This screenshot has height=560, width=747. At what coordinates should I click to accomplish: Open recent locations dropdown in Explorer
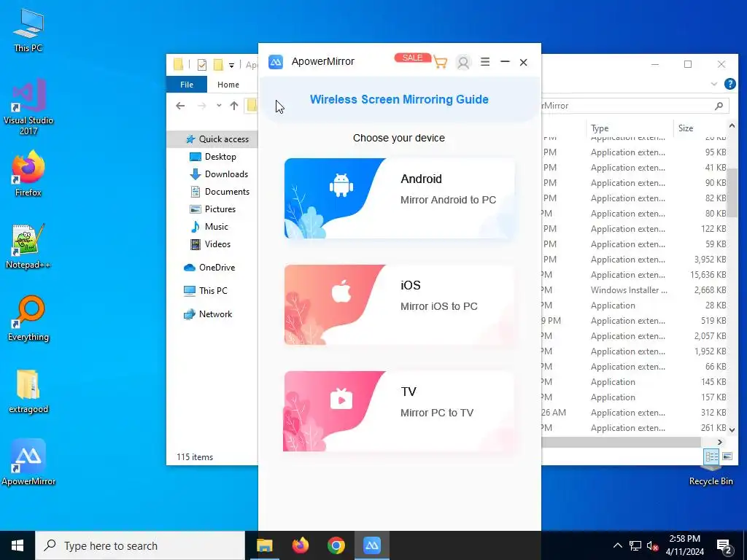coord(219,106)
